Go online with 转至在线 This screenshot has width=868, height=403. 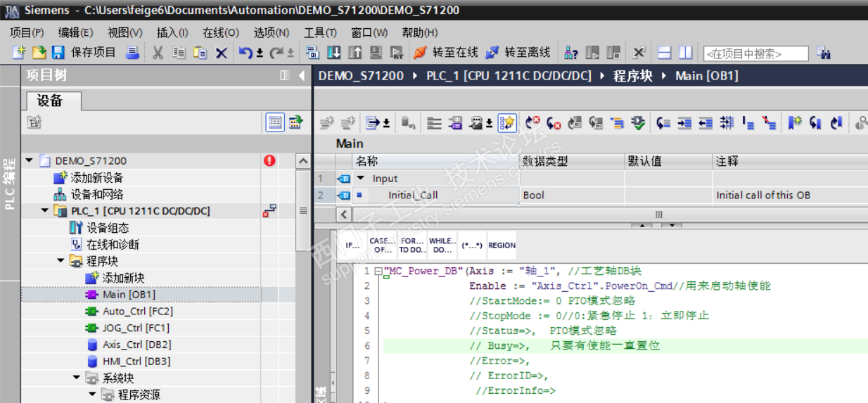pyautogui.click(x=446, y=53)
